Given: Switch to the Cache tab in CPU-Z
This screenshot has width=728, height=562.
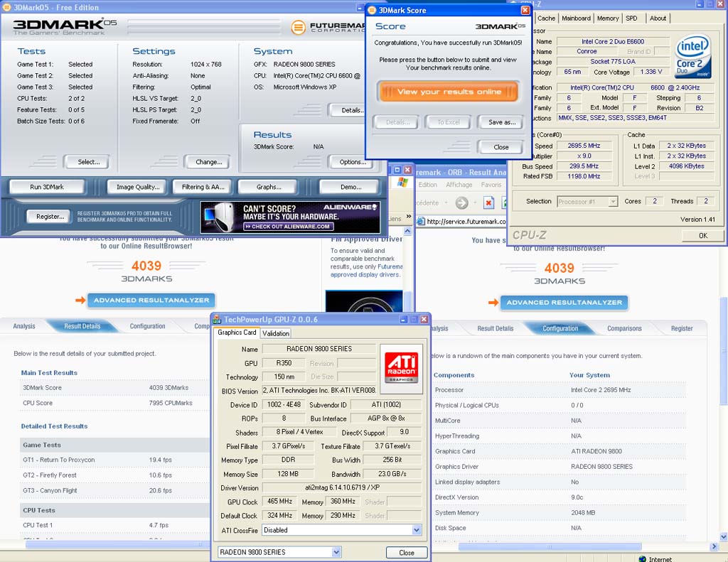Looking at the screenshot, I should coord(546,18).
